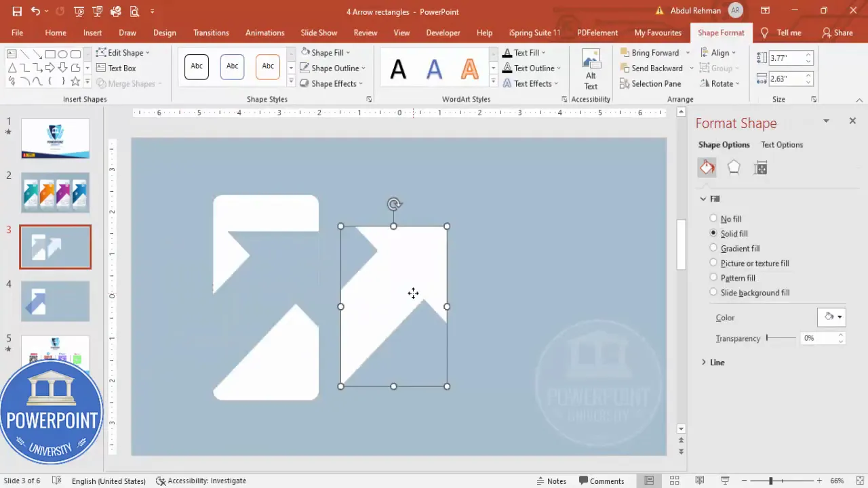Open the Home ribbon tab
The image size is (868, 488).
tap(56, 33)
